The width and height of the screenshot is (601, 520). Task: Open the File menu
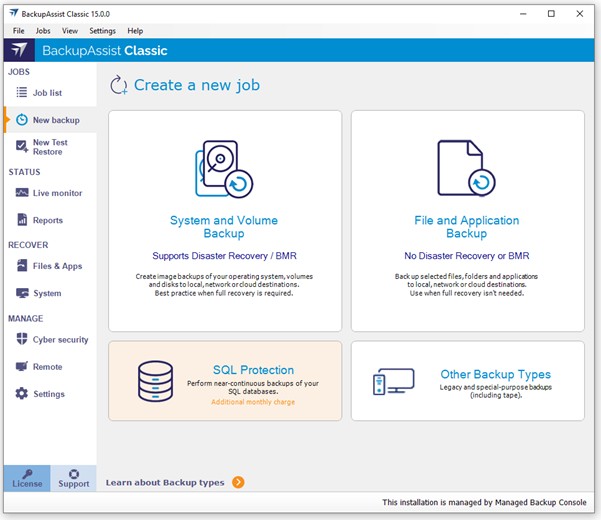coord(19,31)
